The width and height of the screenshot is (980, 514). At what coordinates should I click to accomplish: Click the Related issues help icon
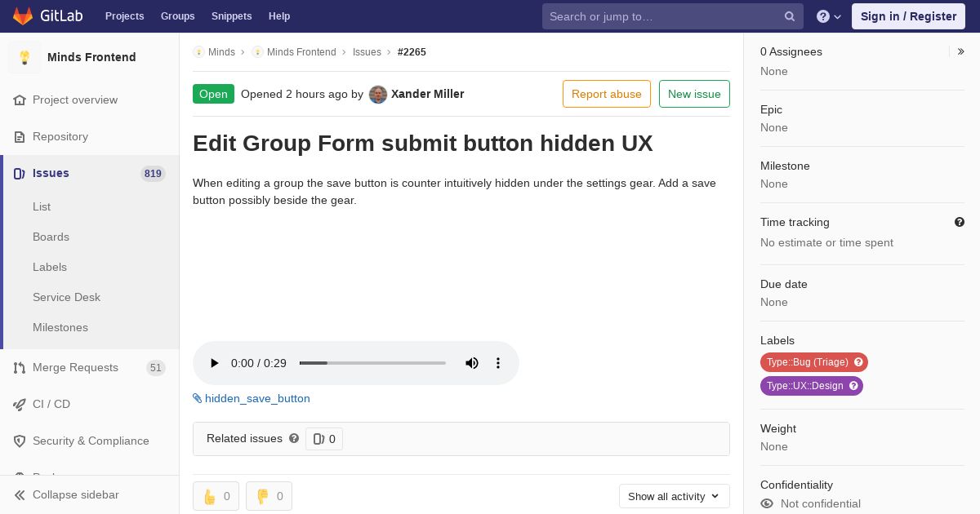click(x=294, y=438)
